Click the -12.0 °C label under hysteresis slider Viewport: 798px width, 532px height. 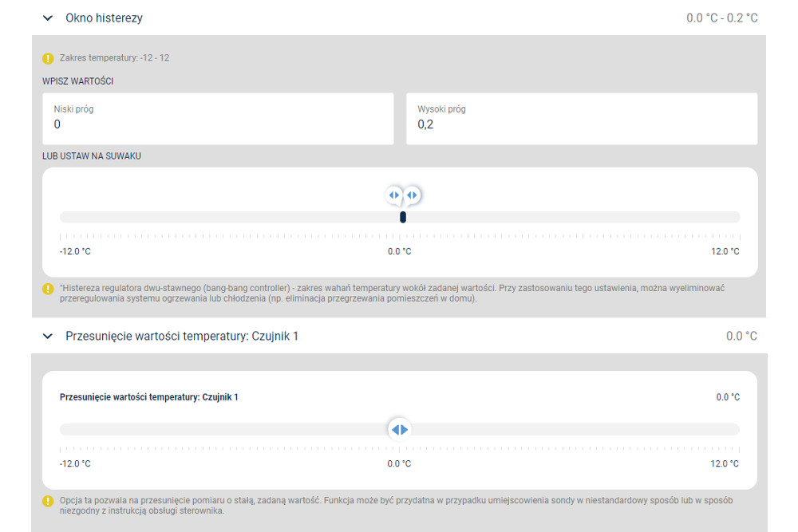(75, 251)
